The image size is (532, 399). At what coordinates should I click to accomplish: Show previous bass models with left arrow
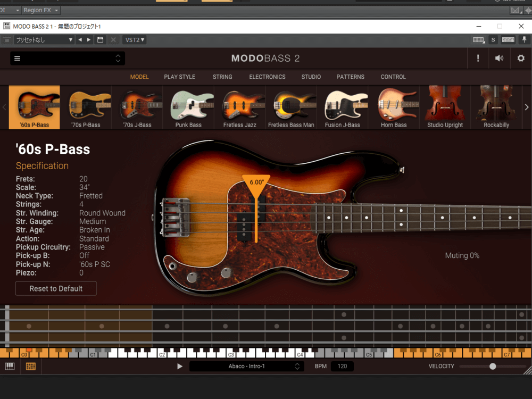coord(4,107)
